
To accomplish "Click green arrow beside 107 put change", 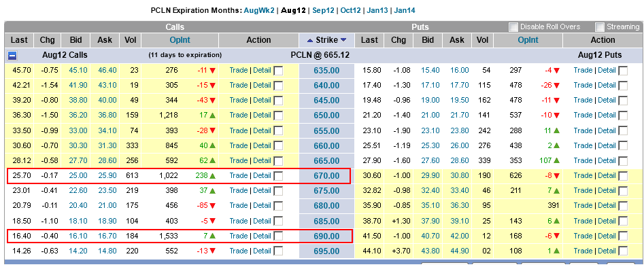I will (556, 161).
